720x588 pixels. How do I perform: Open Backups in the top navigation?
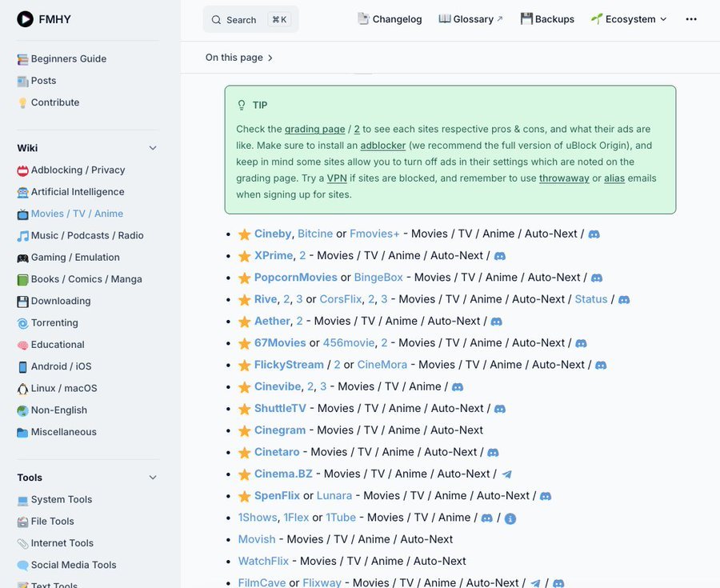coord(547,19)
